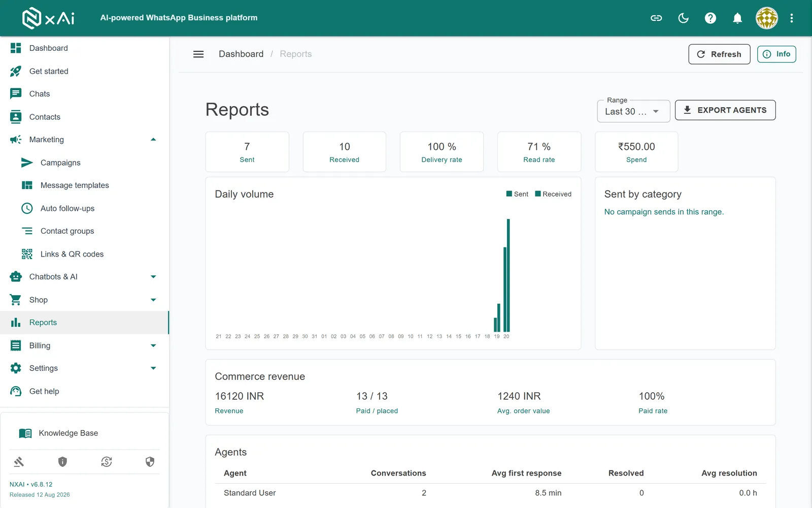Click the Avg resolution column header
This screenshot has height=508, width=812.
[729, 473]
